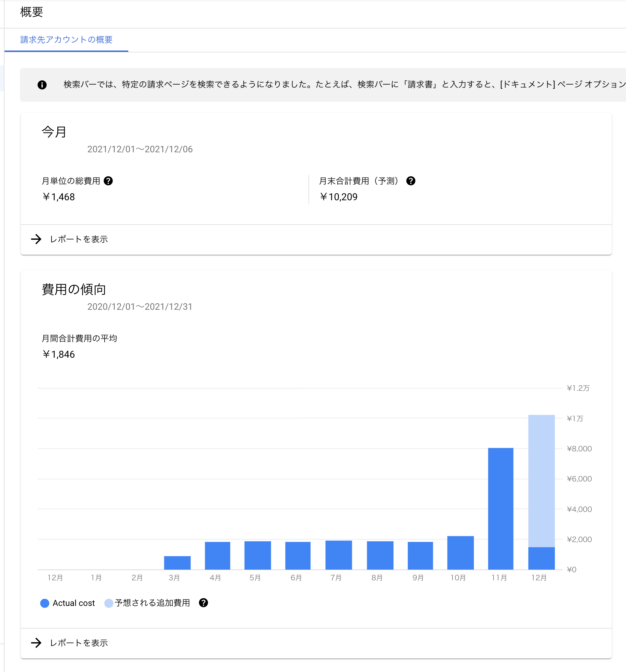Click help icon next to 月末合計費用（予測）

(411, 181)
